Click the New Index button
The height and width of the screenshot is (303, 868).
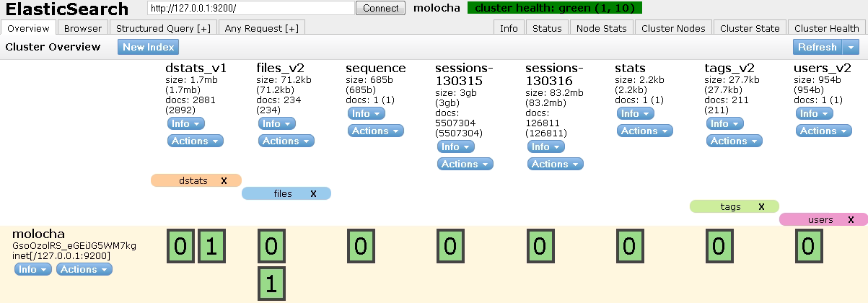coord(148,47)
